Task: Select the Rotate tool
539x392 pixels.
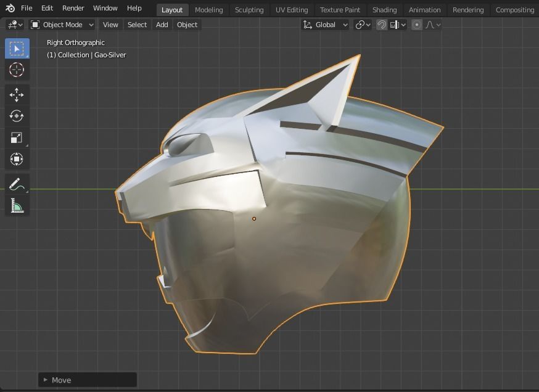Action: coord(17,116)
